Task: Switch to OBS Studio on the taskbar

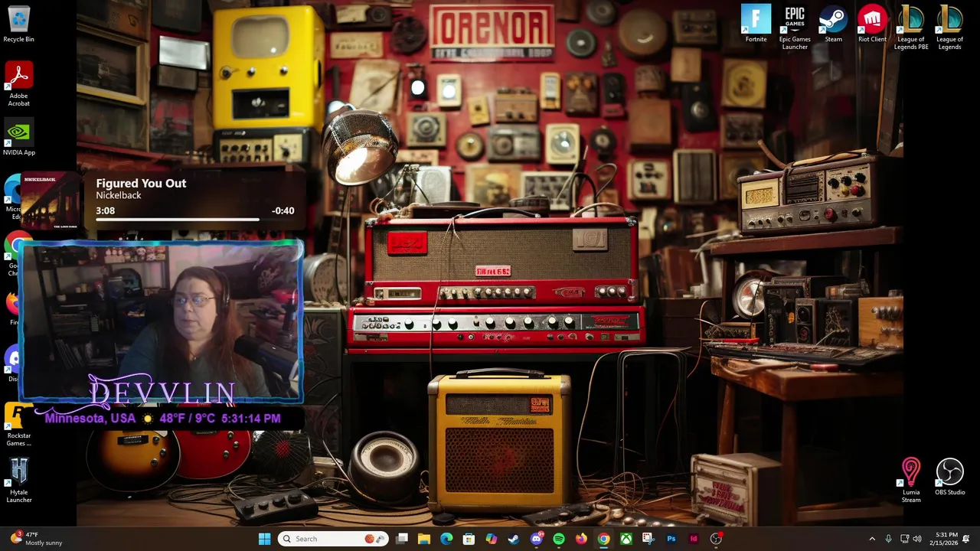Action: 716,539
